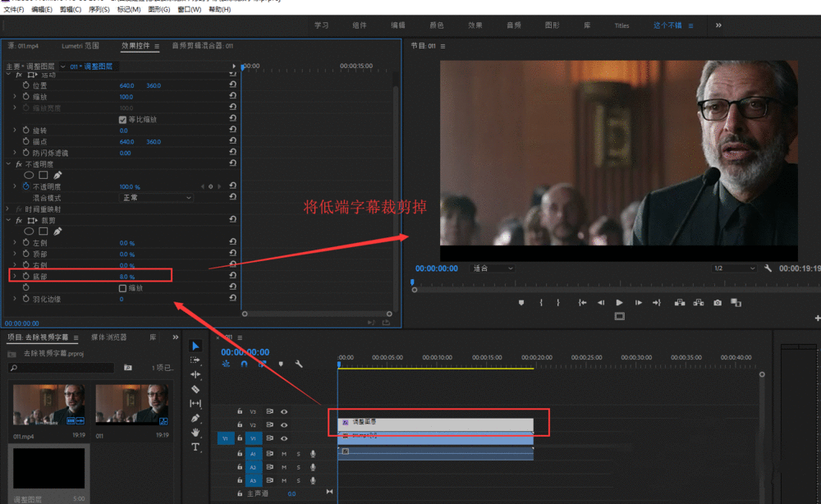Click the Lift icon in the program monitor
The width and height of the screenshot is (821, 504).
pyautogui.click(x=681, y=302)
